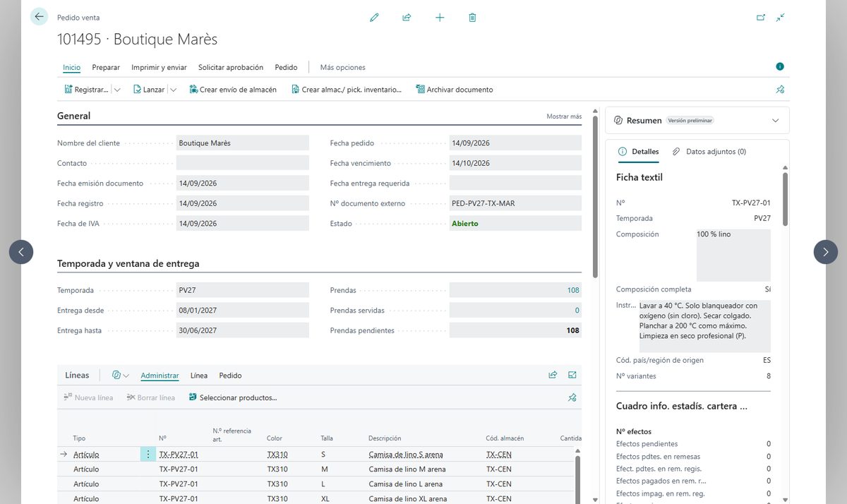The height and width of the screenshot is (504, 847).
Task: Show more fields in General section
Action: pos(564,116)
